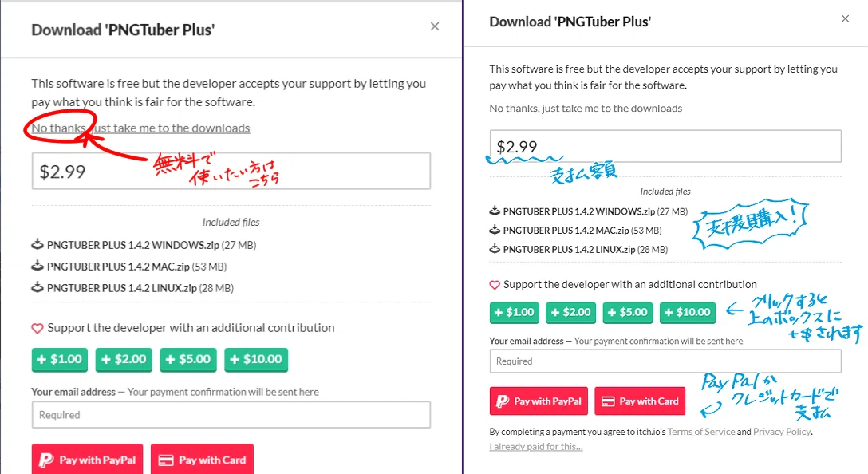Click download icon beside LINUX.zip in left dialog
Viewport: 868px width, 474px height.
37,287
